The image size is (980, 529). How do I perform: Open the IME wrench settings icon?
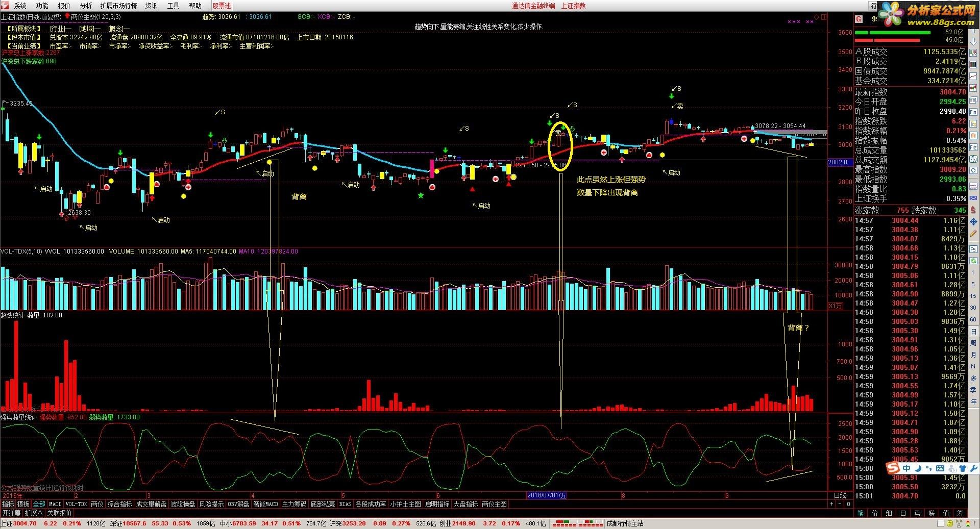(x=974, y=468)
